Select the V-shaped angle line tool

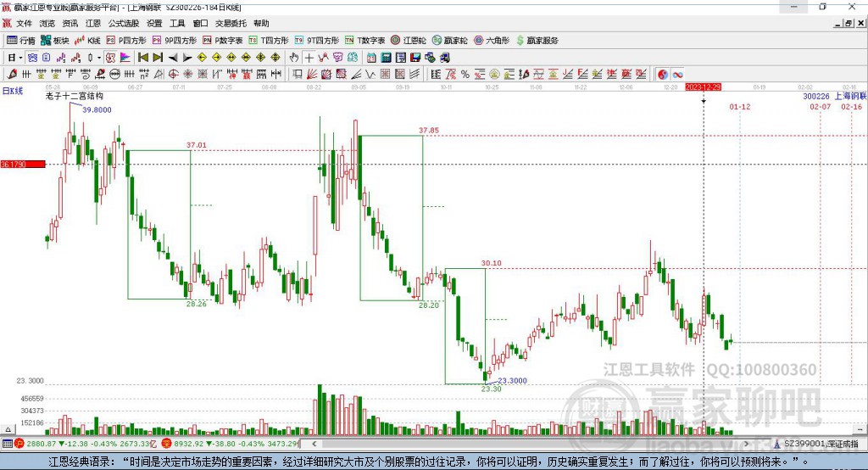[x=370, y=75]
